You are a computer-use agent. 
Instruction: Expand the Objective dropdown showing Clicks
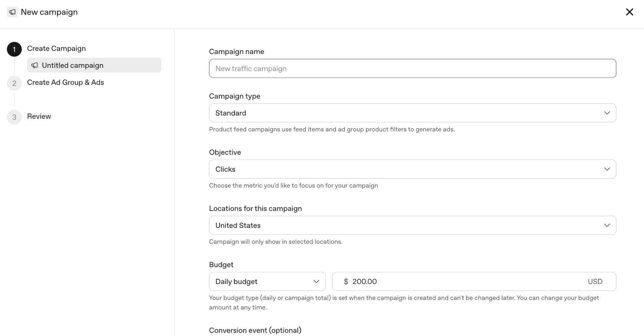(413, 169)
